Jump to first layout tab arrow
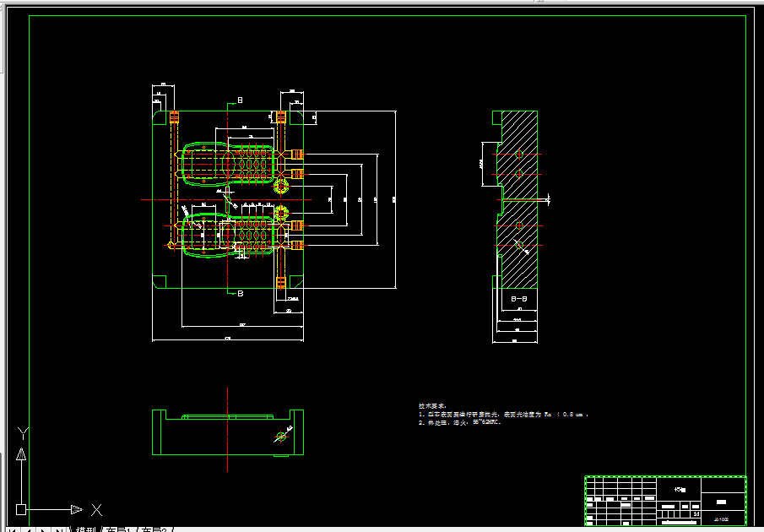Viewport: 764px width, 532px height. click(x=14, y=529)
